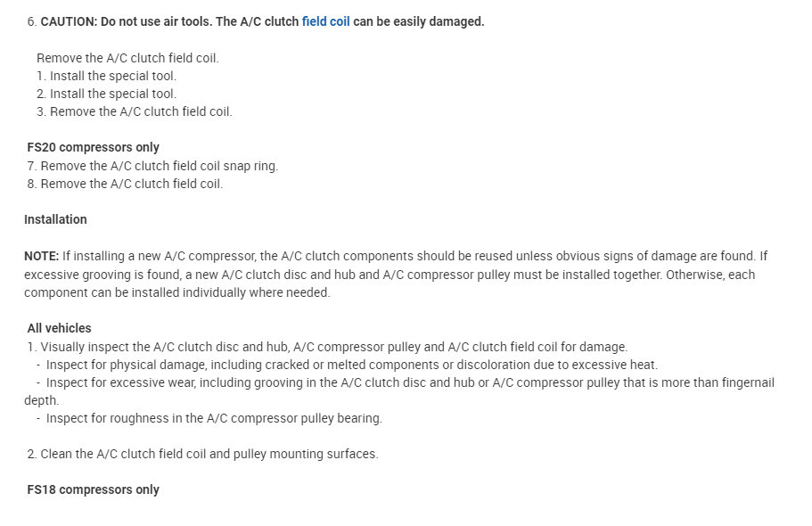Click the "All vehicles" heading
Image resolution: width=812 pixels, height=526 pixels.
59,328
